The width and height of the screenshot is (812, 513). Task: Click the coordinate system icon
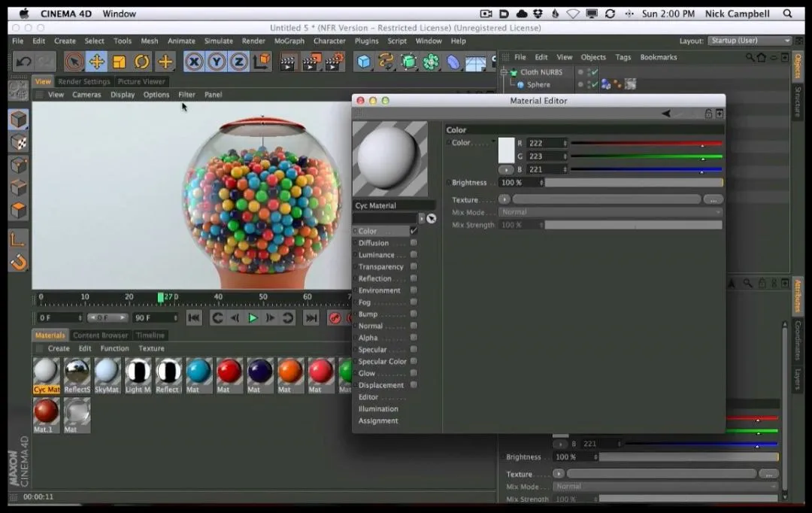coord(262,62)
